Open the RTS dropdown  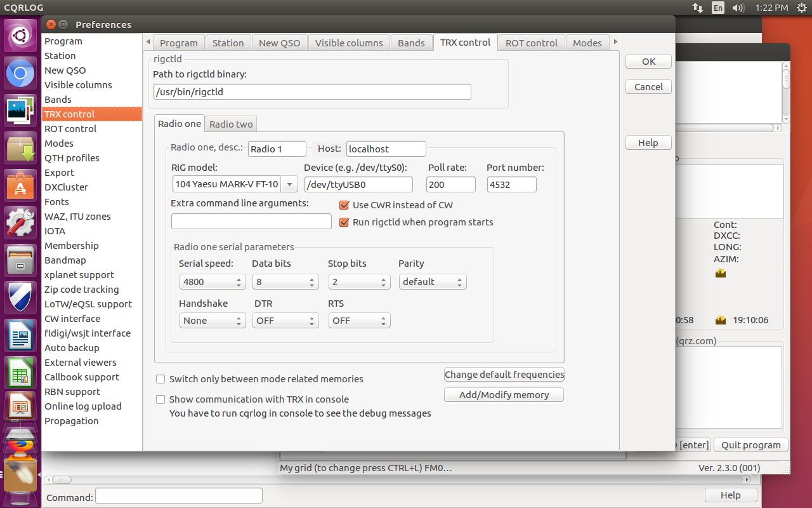[x=359, y=321]
